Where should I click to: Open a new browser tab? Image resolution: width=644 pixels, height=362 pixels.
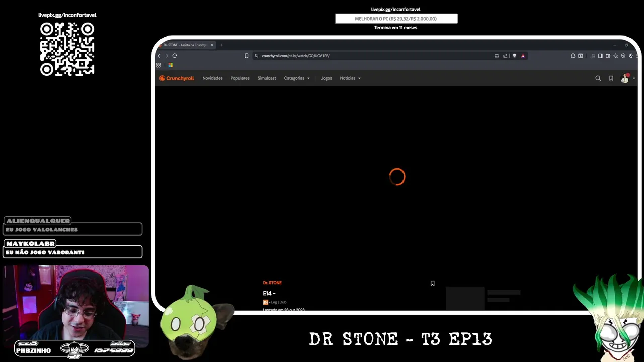click(x=221, y=45)
